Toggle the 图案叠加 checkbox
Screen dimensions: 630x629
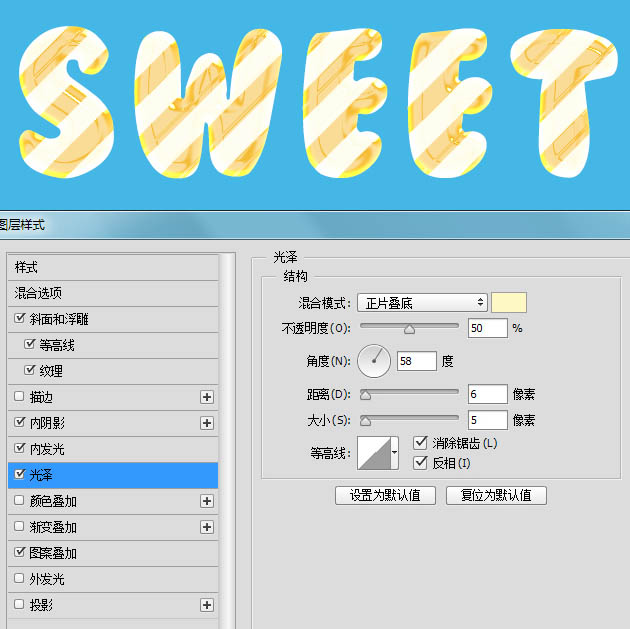click(x=19, y=552)
